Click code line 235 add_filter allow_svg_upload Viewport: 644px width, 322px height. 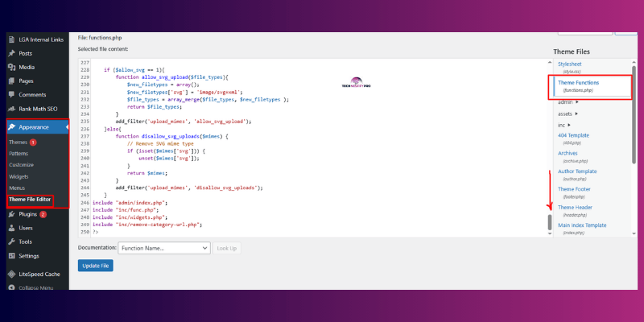[184, 122]
